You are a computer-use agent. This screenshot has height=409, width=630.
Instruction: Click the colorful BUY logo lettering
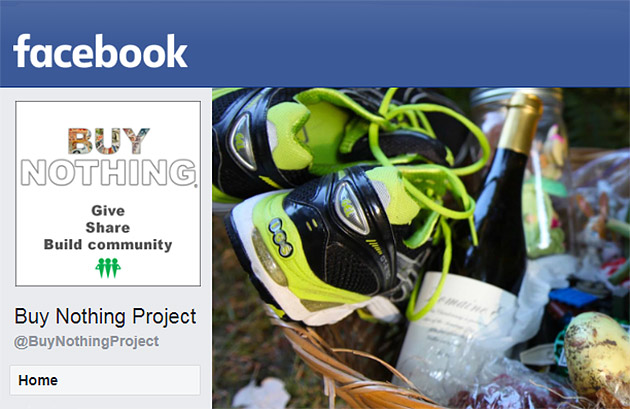coord(108,141)
